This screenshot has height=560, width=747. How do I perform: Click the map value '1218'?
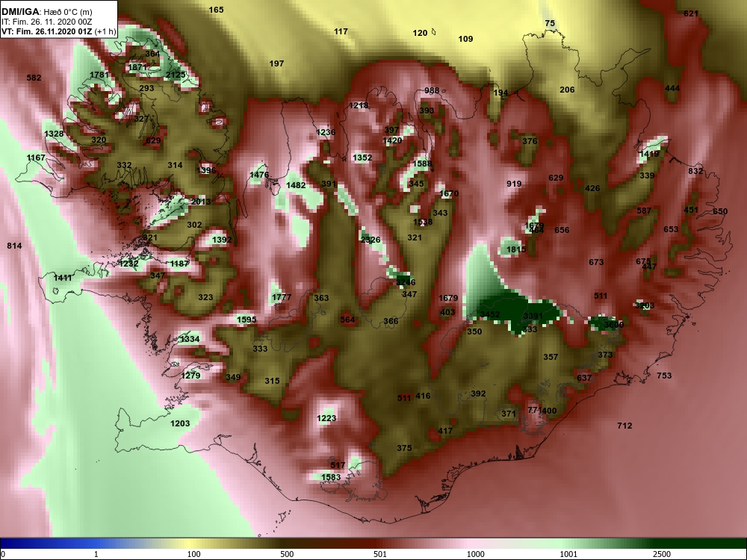pyautogui.click(x=359, y=105)
